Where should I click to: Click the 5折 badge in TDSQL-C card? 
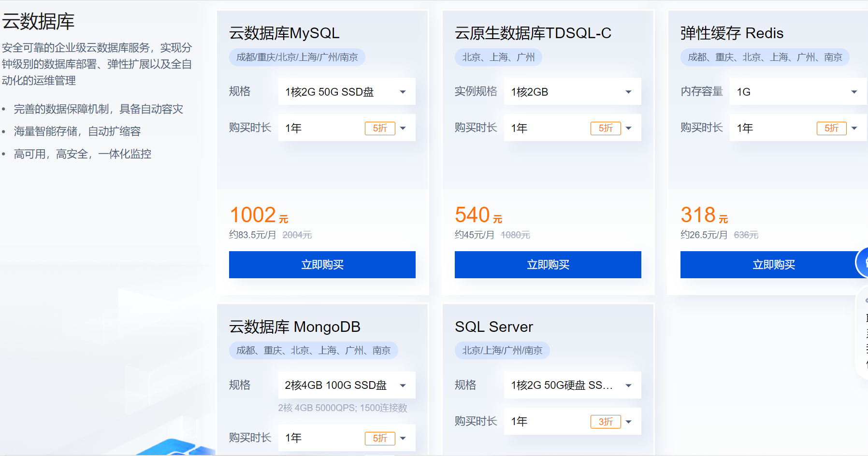[x=606, y=128]
